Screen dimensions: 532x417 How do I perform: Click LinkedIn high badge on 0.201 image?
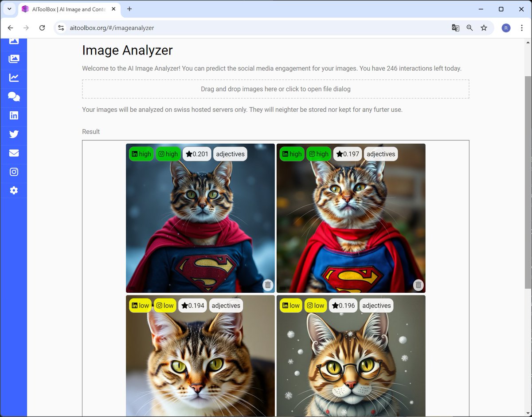pos(141,154)
